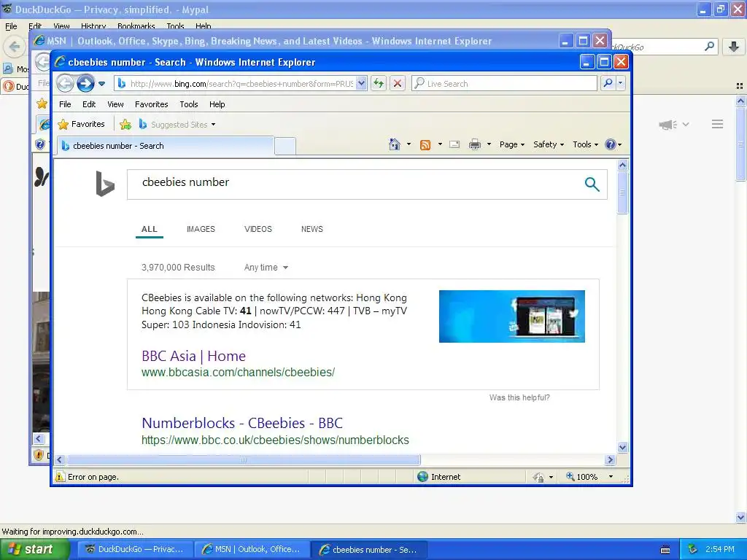Open the Page command bar menu
747x560 pixels.
pyautogui.click(x=511, y=144)
